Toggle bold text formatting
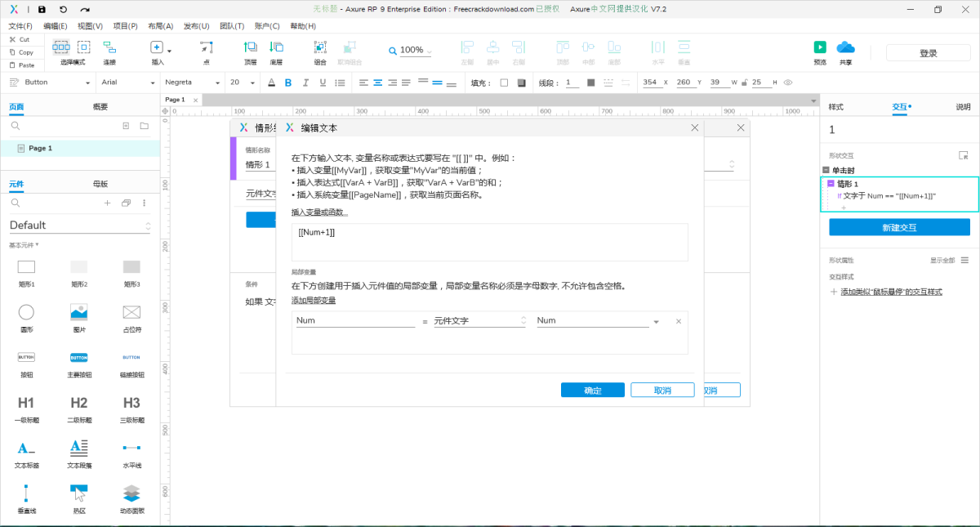The image size is (980, 527). 287,83
